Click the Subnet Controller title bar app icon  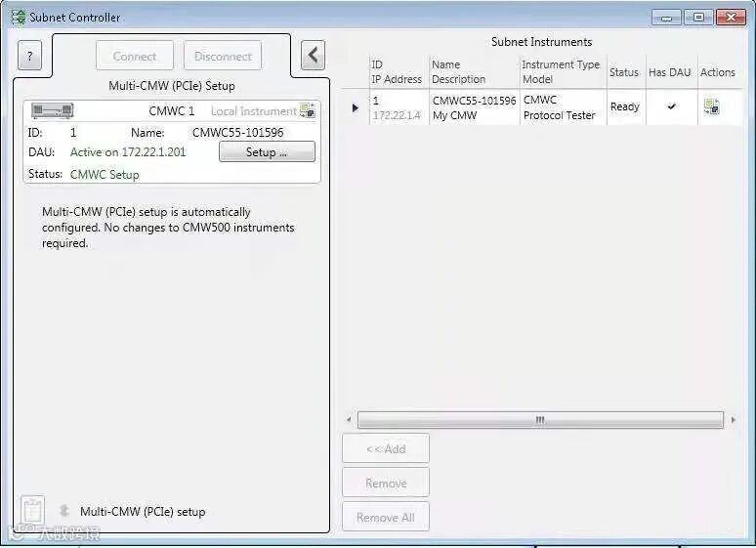(x=19, y=17)
